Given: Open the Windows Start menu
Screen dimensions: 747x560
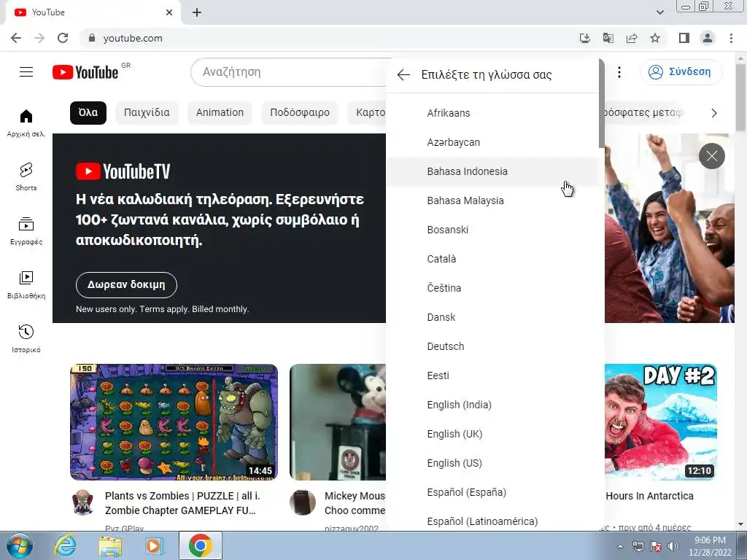Looking at the screenshot, I should click(x=20, y=545).
